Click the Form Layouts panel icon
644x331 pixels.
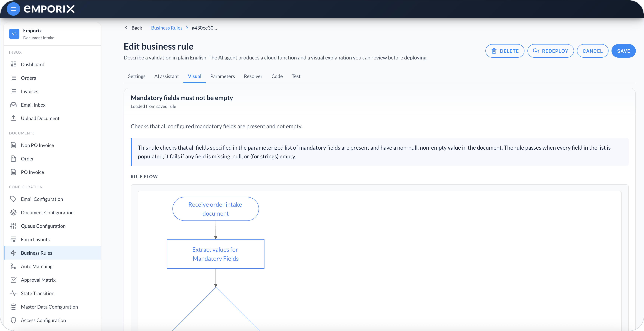[13, 239]
